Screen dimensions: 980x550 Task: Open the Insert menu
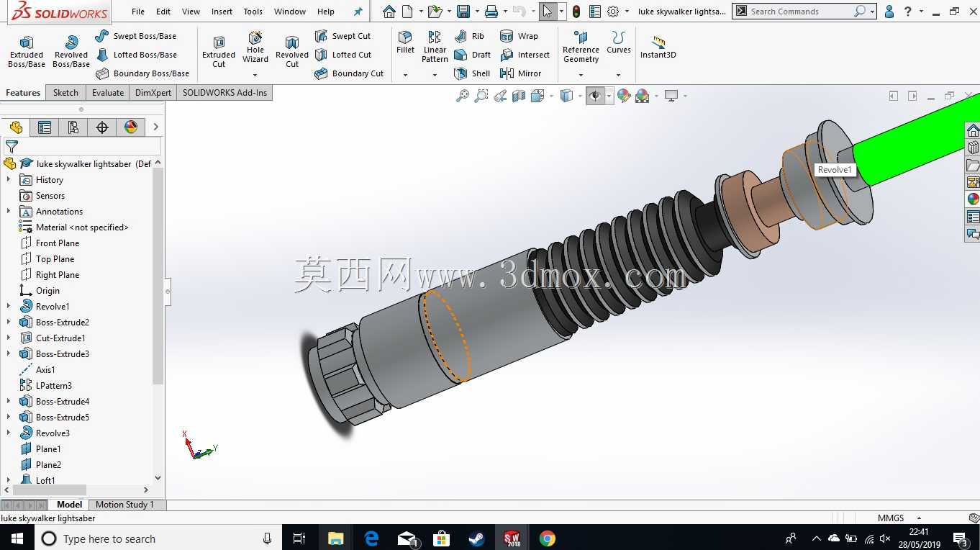tap(222, 12)
